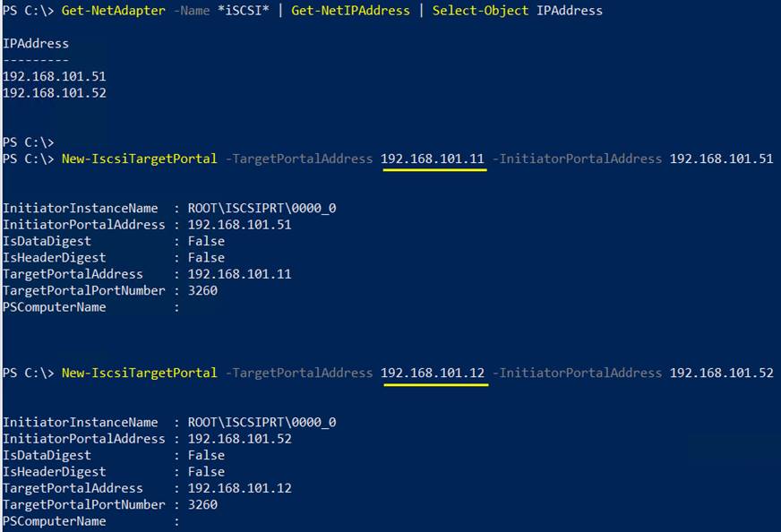Click first InitiatorInstanceName value ROOT\ISCSIPRT\0000_0
This screenshot has width=781, height=532.
coord(262,208)
